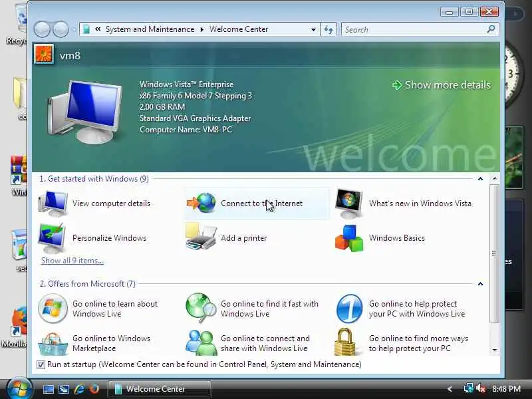Click the Connect to the Internet globe icon
This screenshot has height=399, width=532.
(201, 203)
